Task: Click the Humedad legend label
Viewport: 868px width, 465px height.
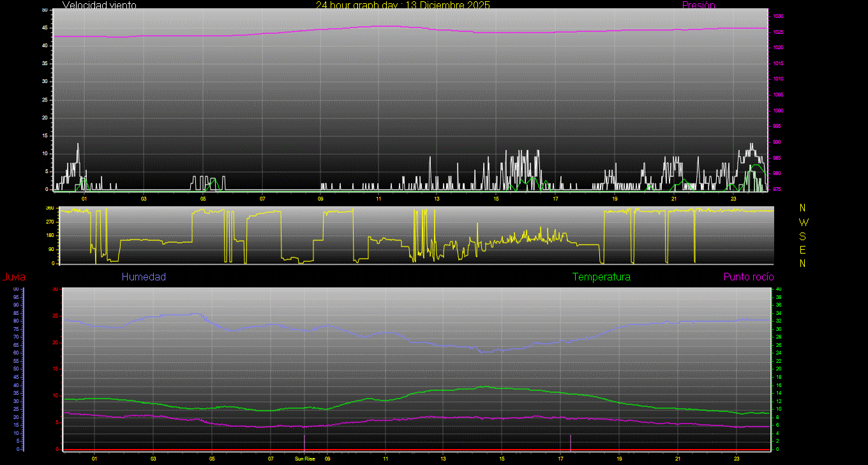Action: coord(144,277)
